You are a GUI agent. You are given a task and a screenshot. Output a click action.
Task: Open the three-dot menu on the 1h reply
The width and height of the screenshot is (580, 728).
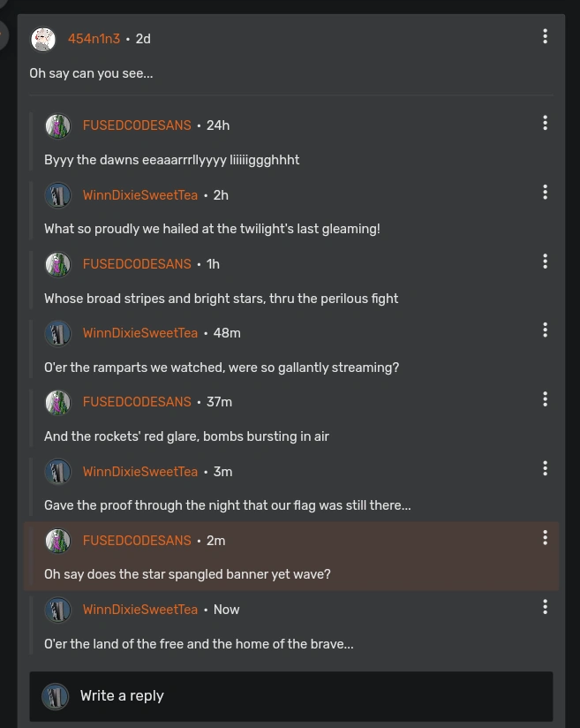click(x=545, y=261)
